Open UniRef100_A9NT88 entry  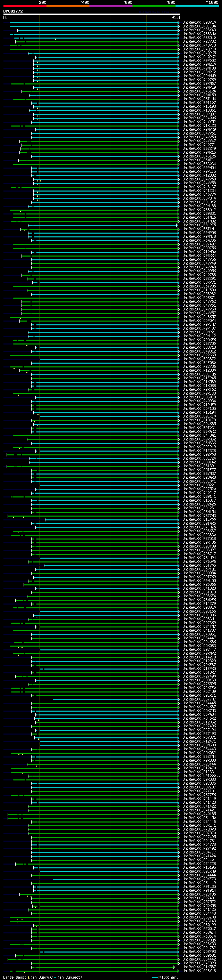tap(199, 68)
